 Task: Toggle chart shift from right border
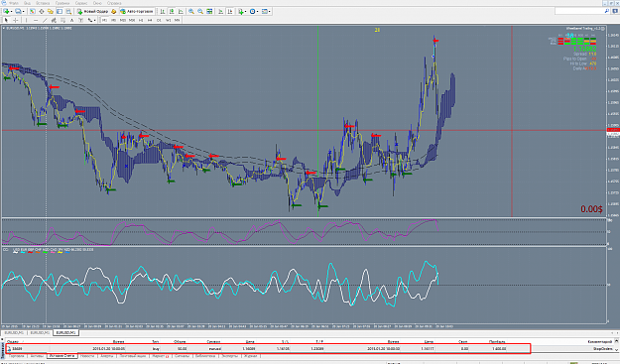coord(230,12)
